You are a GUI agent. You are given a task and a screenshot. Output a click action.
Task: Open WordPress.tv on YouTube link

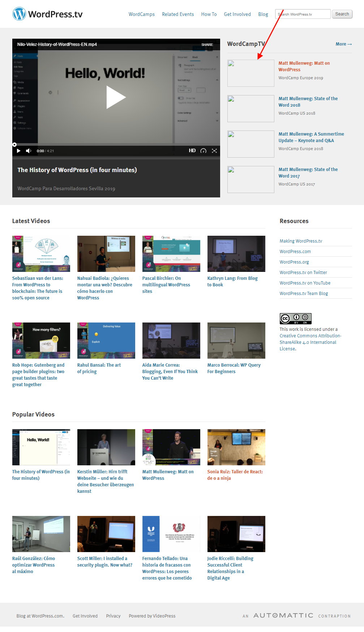point(305,283)
